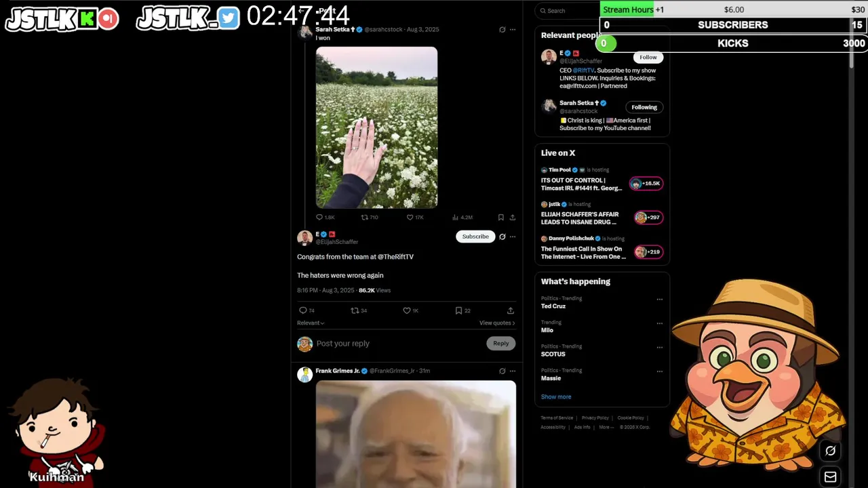This screenshot has height=488, width=868.
Task: Open @TheRiftTV mention link
Action: [x=395, y=257]
